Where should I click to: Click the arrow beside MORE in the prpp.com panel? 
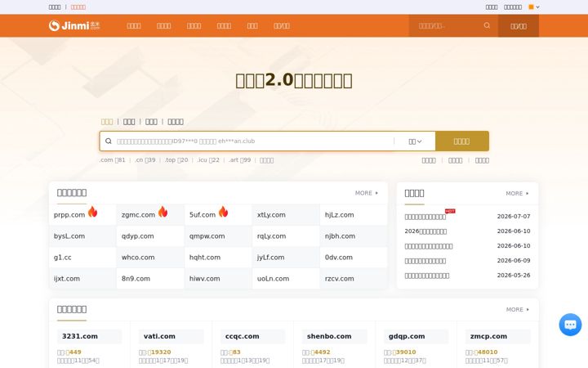[x=376, y=193]
